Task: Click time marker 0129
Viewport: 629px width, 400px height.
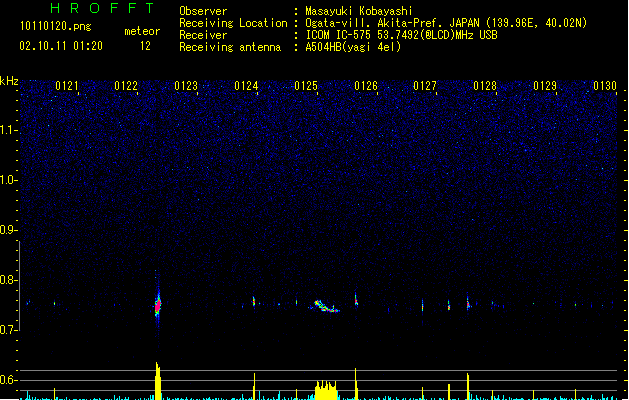Action: (545, 86)
